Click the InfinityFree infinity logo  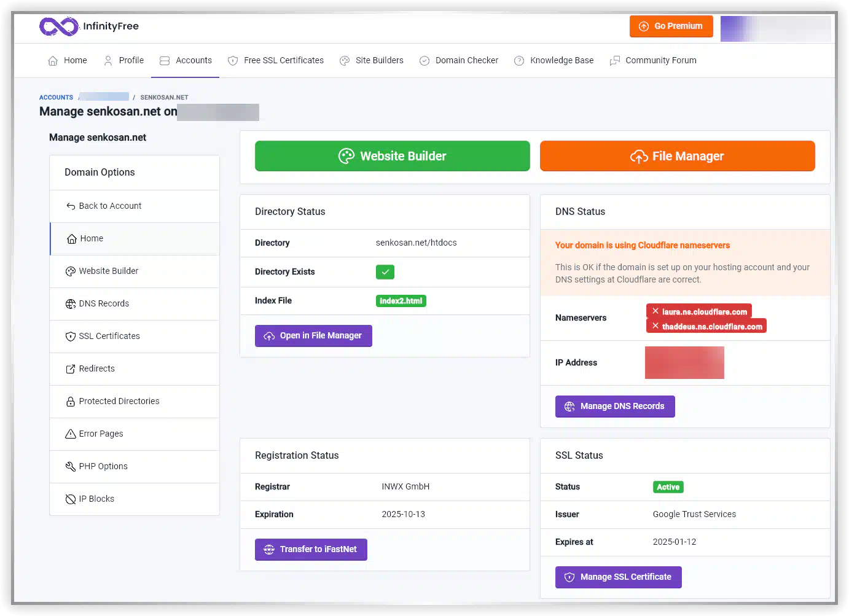coord(59,26)
